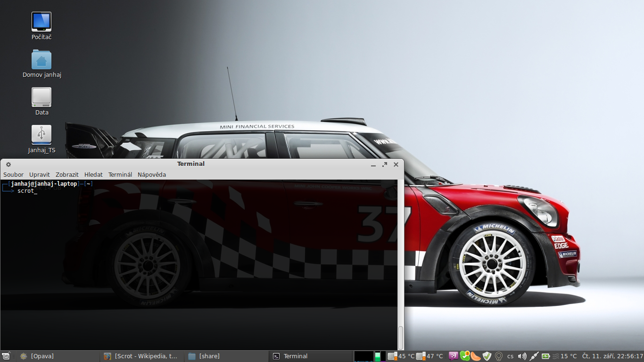Open the green phone tray icon with alert

pos(465,356)
